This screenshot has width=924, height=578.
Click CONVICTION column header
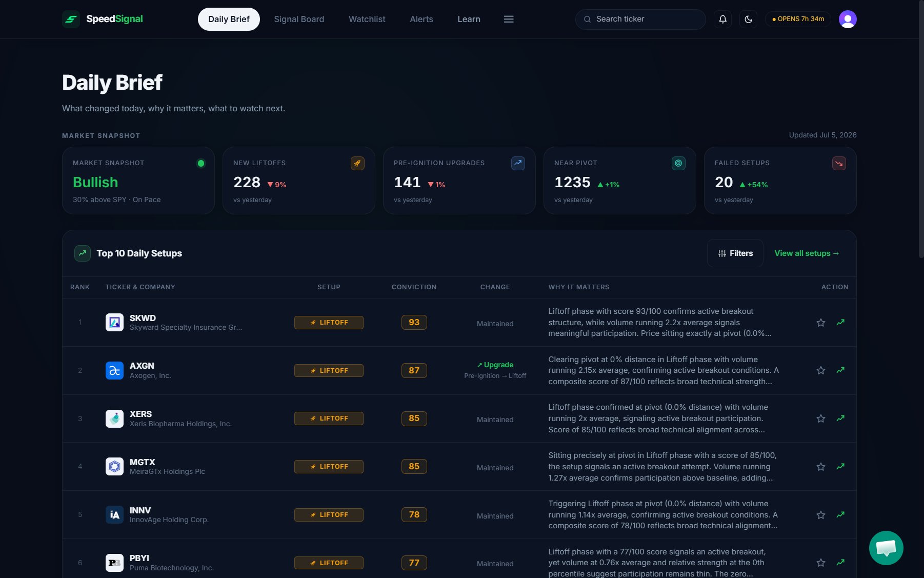point(414,287)
